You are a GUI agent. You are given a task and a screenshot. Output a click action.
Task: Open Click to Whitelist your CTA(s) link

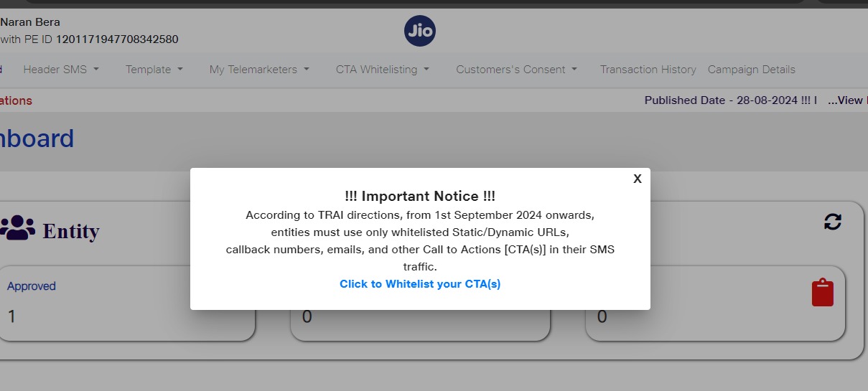tap(420, 284)
